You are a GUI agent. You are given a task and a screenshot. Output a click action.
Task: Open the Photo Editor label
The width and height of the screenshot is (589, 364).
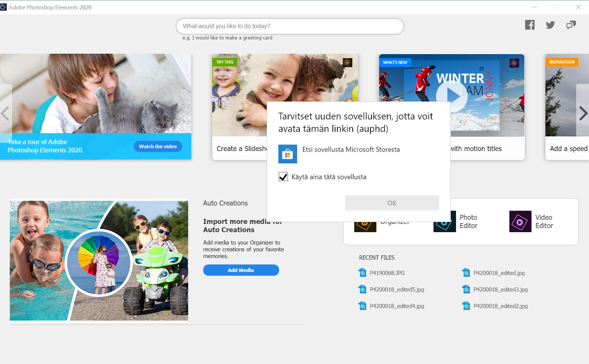468,222
